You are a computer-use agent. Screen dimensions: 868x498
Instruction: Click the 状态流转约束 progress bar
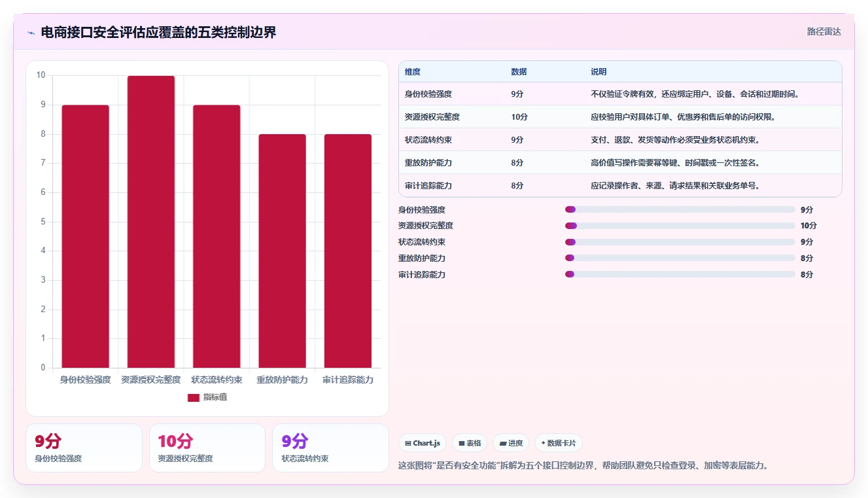pyautogui.click(x=680, y=242)
